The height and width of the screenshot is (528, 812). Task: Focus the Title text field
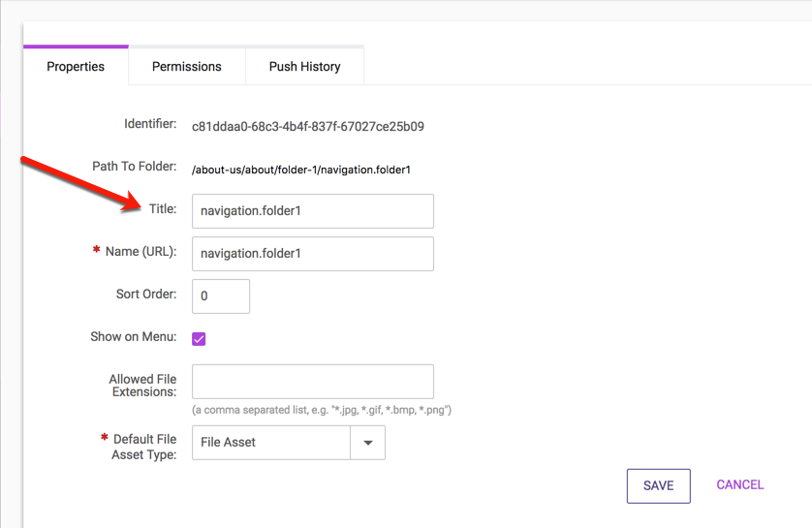312,211
